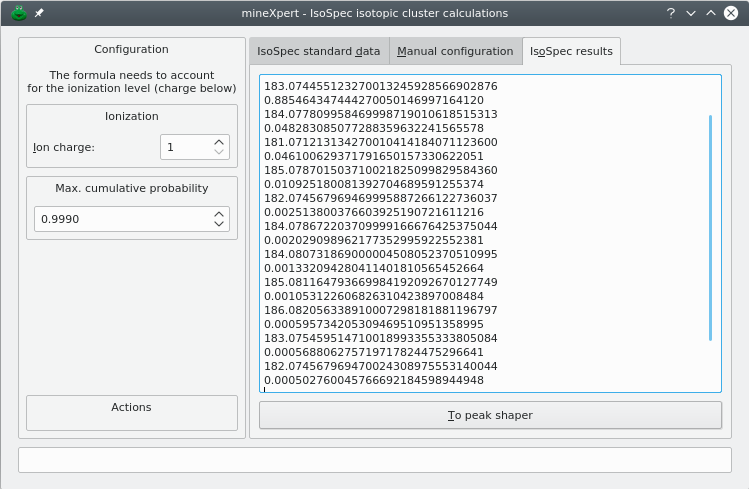Click the pin window icon
Image resolution: width=749 pixels, height=489 pixels.
(x=39, y=13)
